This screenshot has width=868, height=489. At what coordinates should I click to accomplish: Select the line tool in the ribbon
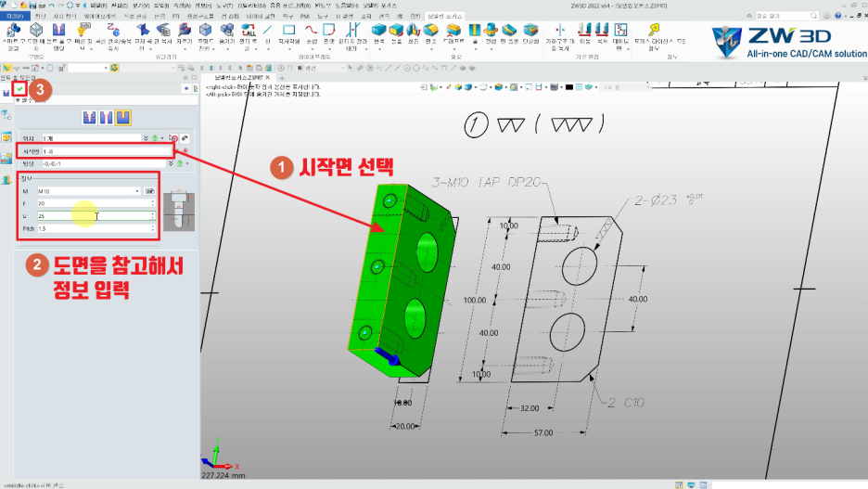[268, 30]
